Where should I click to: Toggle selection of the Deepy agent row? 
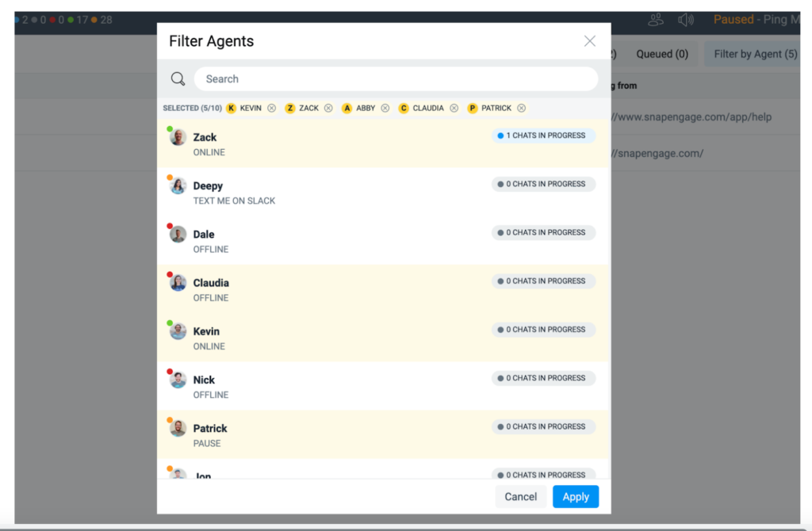pyautogui.click(x=357, y=192)
